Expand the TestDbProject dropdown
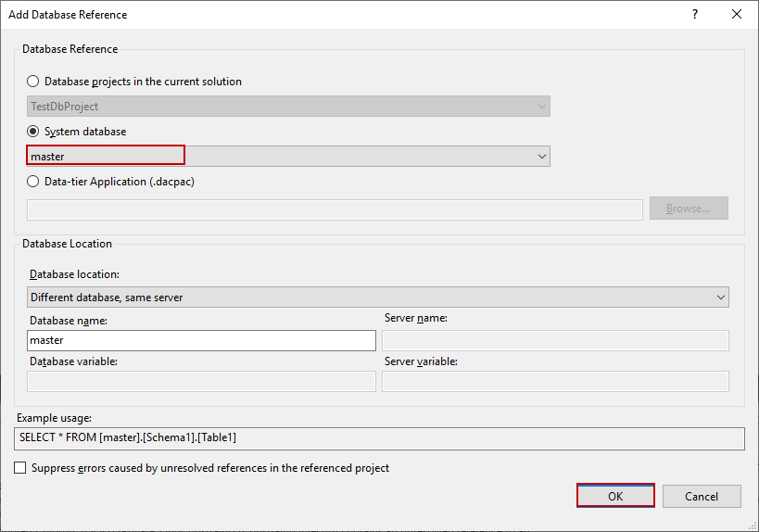Viewport: 759px width, 532px height. click(288, 107)
